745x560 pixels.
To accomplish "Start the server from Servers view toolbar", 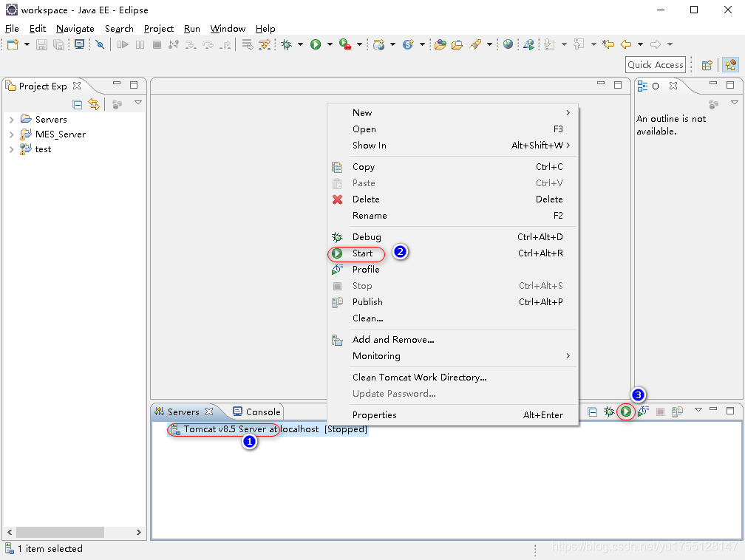I will coord(626,412).
